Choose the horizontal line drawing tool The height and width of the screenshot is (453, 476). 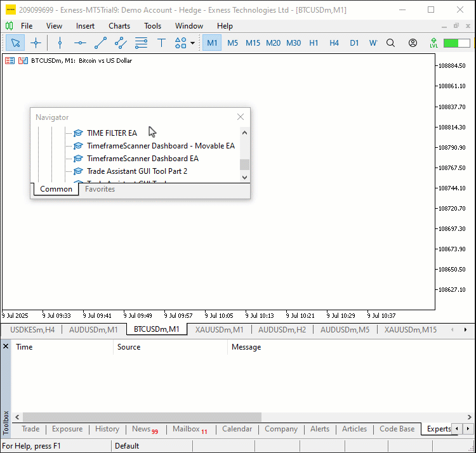click(x=80, y=43)
